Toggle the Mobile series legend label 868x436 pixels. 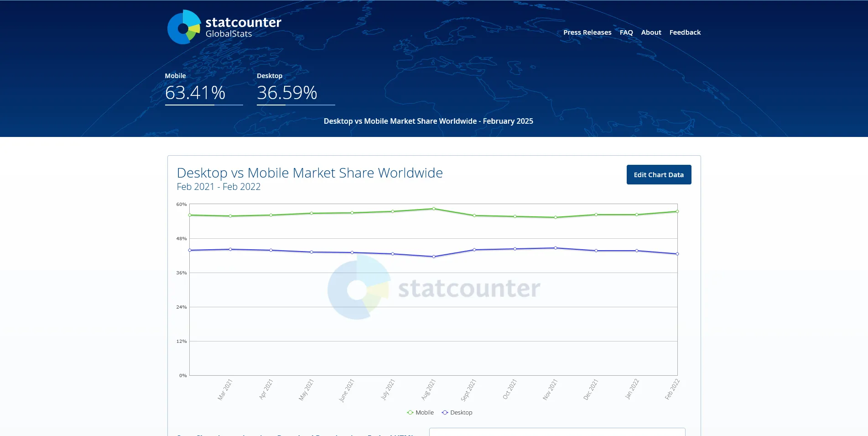[424, 412]
